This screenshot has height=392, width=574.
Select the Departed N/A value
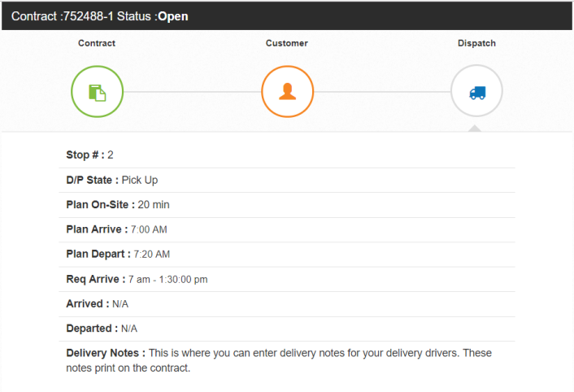pyautogui.click(x=128, y=329)
